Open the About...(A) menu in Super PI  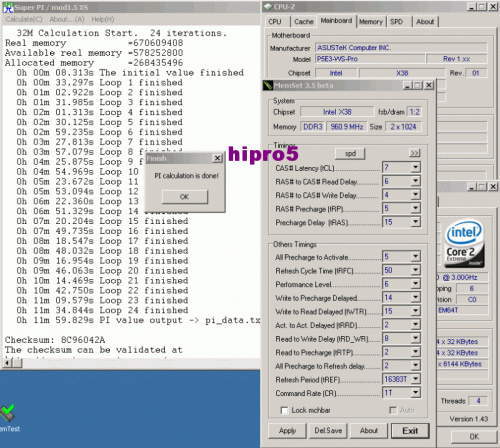tap(67, 19)
